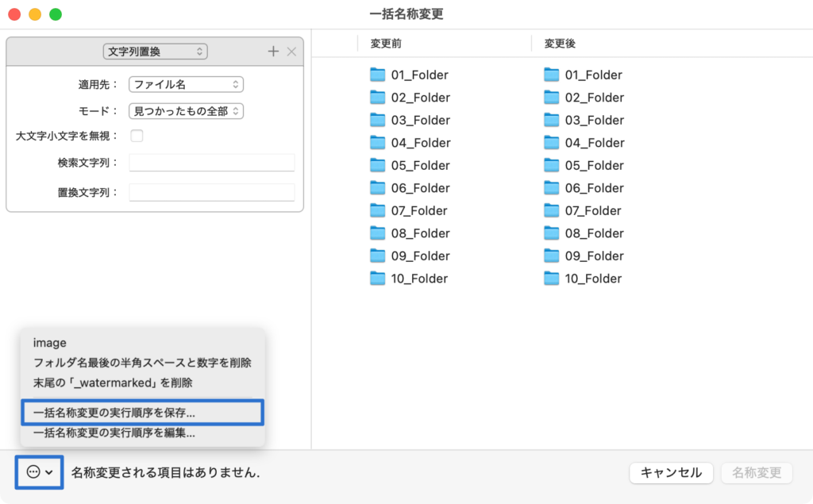Open the 適用先 ファイル名 dropdown
This screenshot has height=504, width=813.
point(186,84)
